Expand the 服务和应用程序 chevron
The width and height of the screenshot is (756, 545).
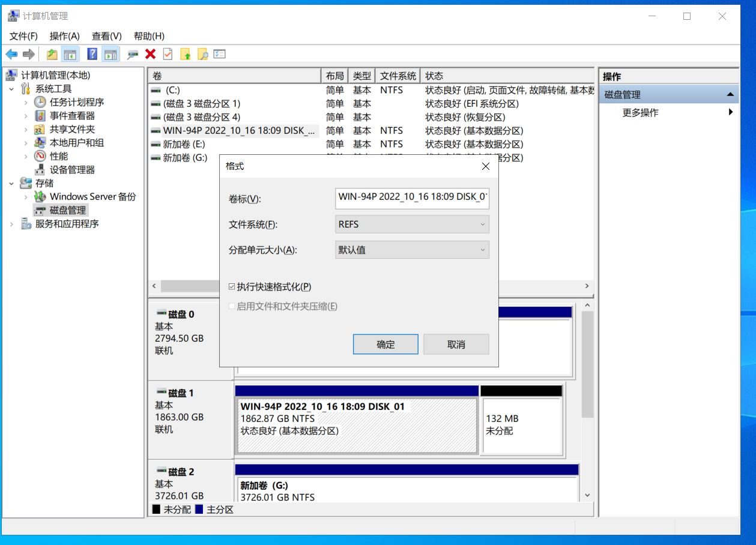click(11, 224)
